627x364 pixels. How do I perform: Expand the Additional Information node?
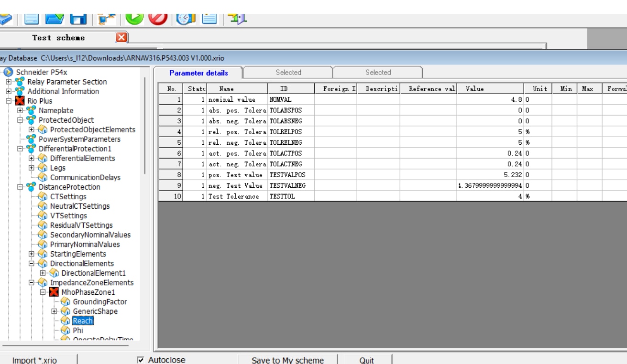(8, 91)
